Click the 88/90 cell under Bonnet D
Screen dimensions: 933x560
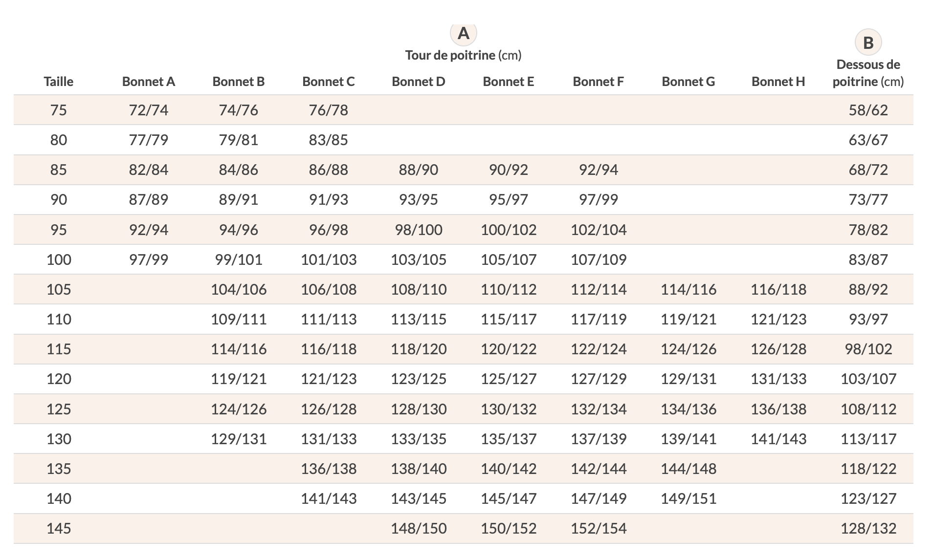[x=419, y=170]
